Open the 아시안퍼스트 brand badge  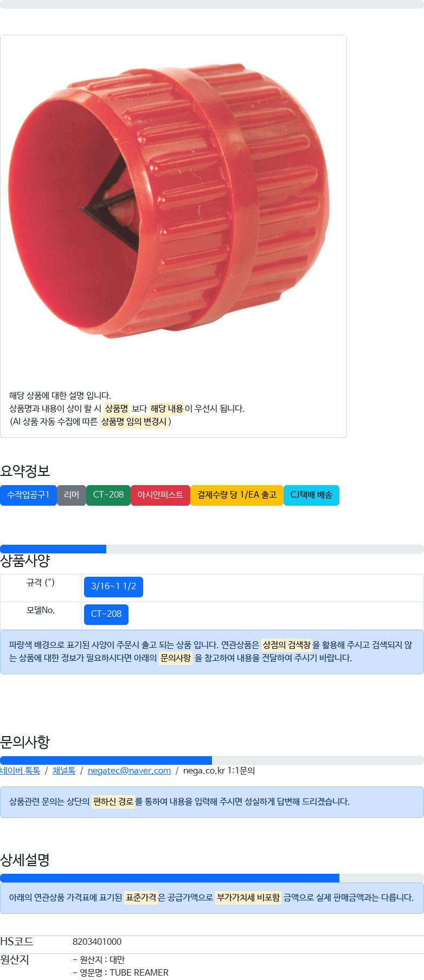(x=160, y=495)
